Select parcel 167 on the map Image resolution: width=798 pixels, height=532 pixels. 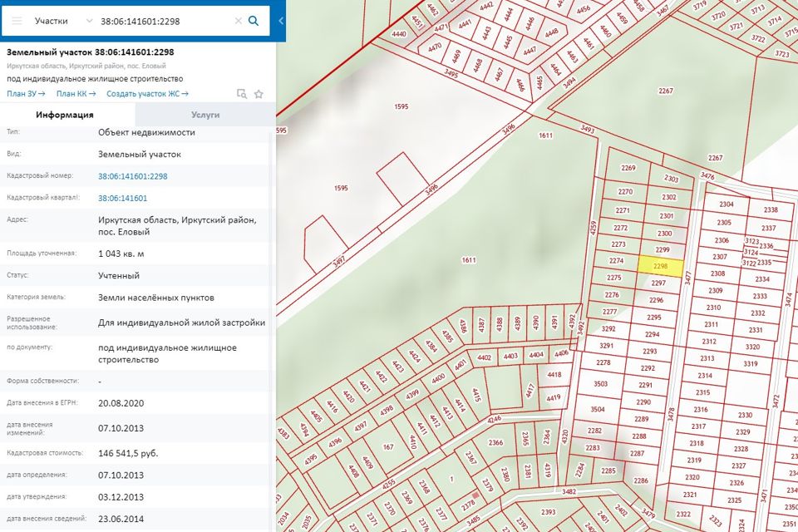[388, 447]
